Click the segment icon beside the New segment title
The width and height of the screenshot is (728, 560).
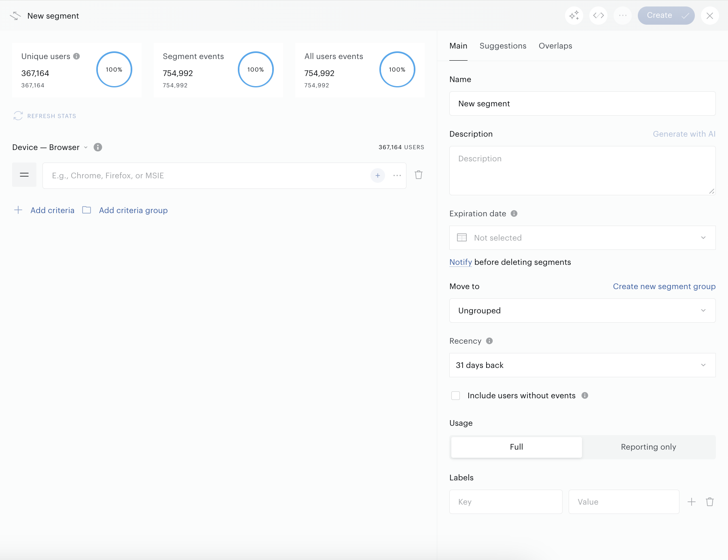15,16
